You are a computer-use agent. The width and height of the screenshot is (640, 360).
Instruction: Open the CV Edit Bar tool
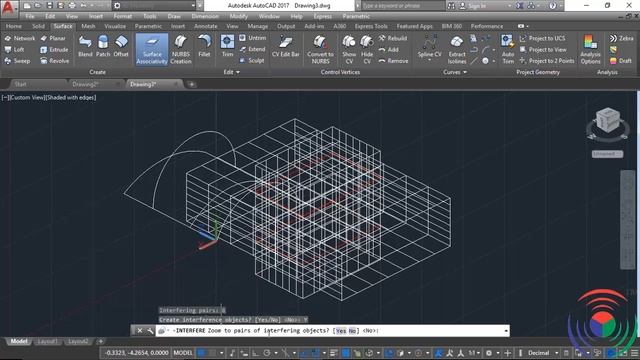(285, 46)
